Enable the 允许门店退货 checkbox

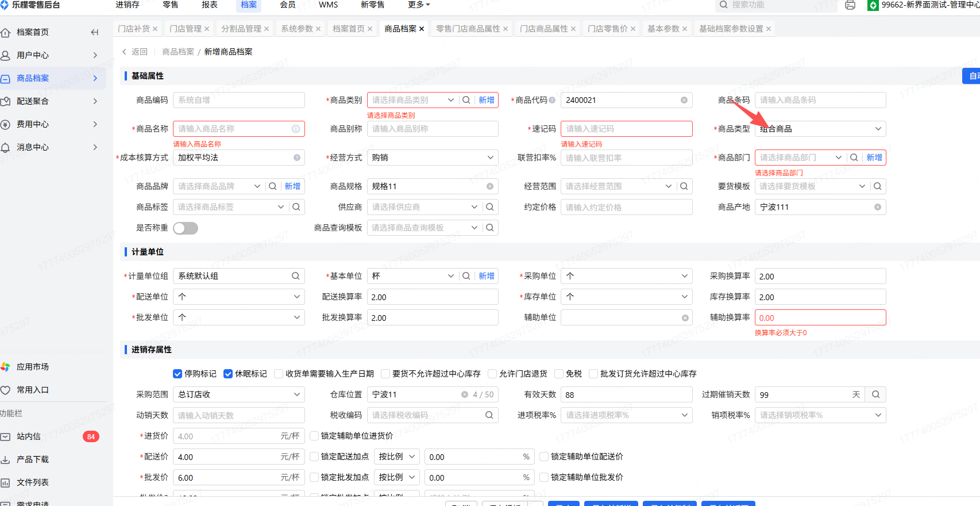[492, 374]
